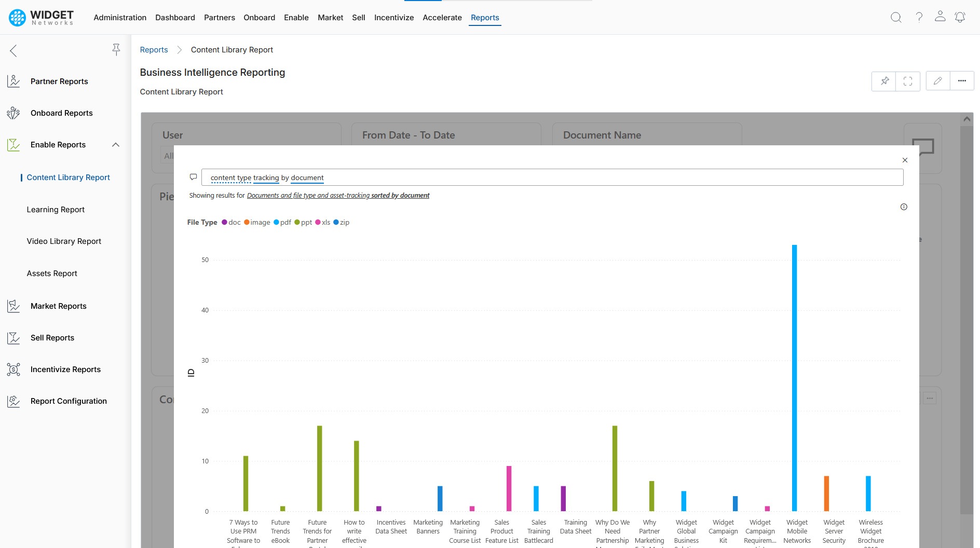This screenshot has height=548, width=980.
Task: Toggle the ppt legend item
Action: point(303,222)
